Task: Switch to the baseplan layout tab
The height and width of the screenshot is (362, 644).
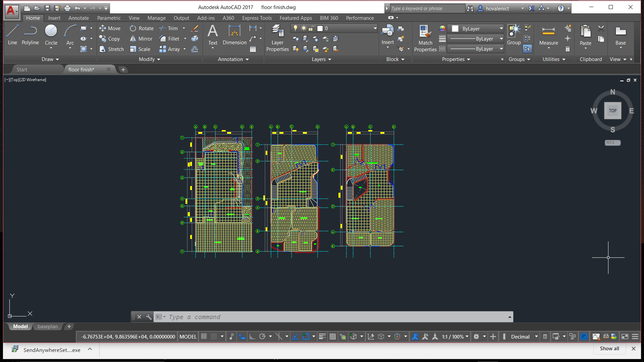Action: (x=47, y=326)
